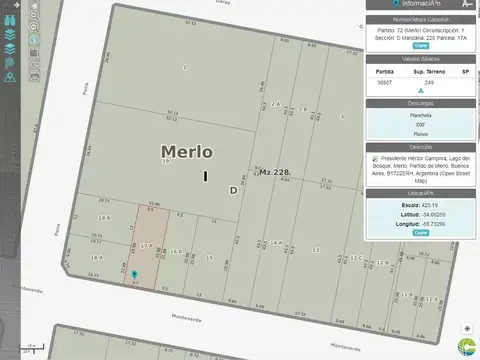Screen dimensions: 480x360
Task: Select parcel 17 A on the map
Action: [147, 246]
